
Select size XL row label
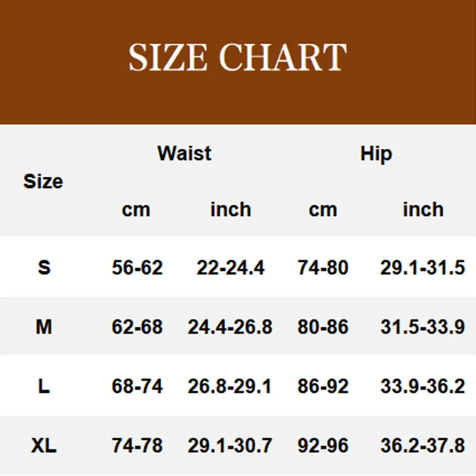pyautogui.click(x=43, y=446)
